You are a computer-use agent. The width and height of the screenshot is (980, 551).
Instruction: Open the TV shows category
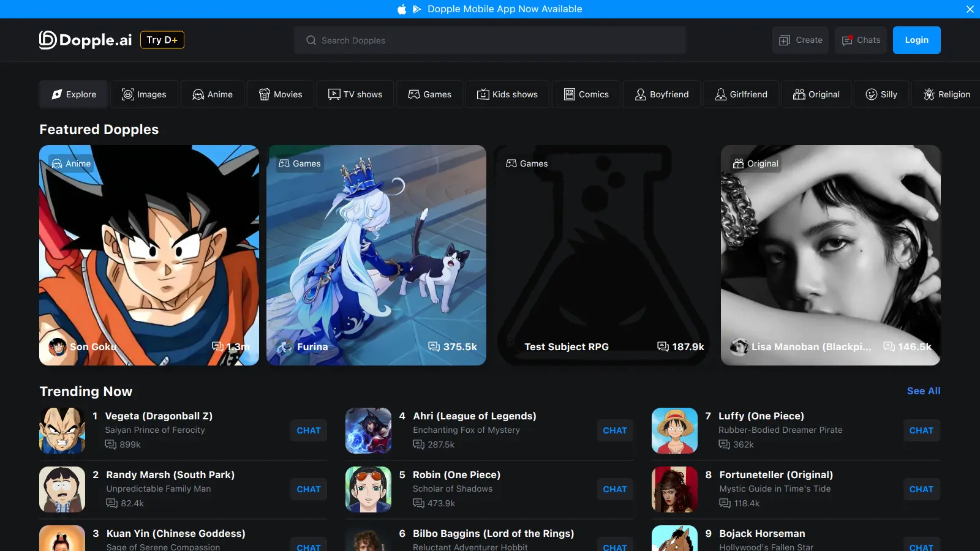click(x=355, y=94)
